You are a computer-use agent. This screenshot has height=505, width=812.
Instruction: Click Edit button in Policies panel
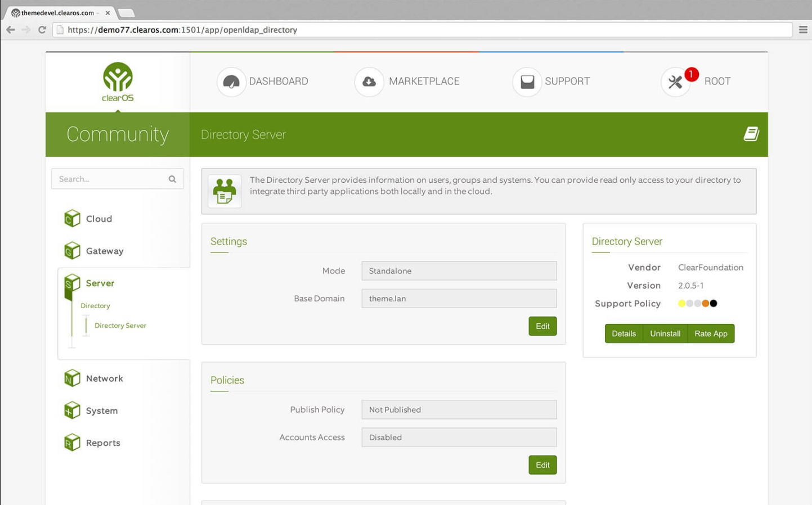click(542, 465)
